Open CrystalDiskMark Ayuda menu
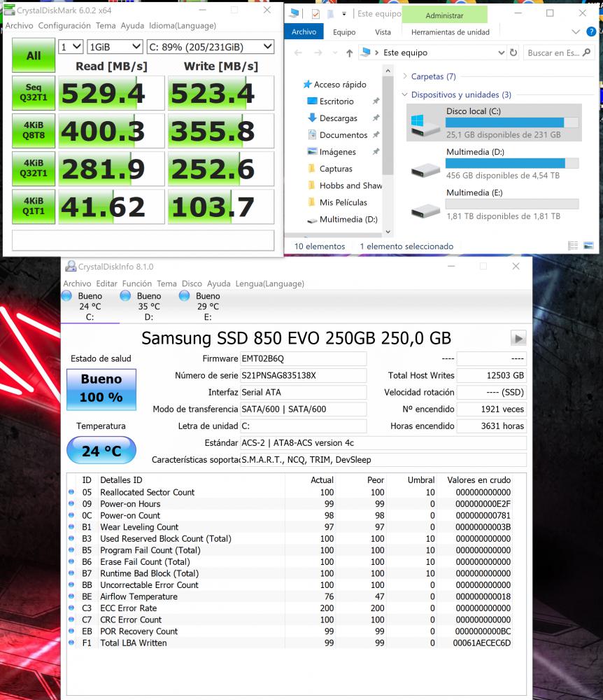 tap(132, 25)
